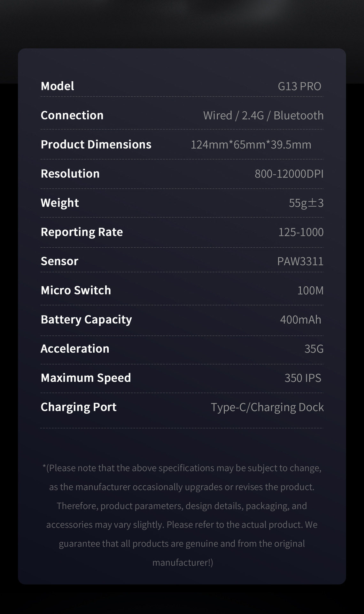Click the Acceleration label
The width and height of the screenshot is (364, 614).
coord(75,348)
